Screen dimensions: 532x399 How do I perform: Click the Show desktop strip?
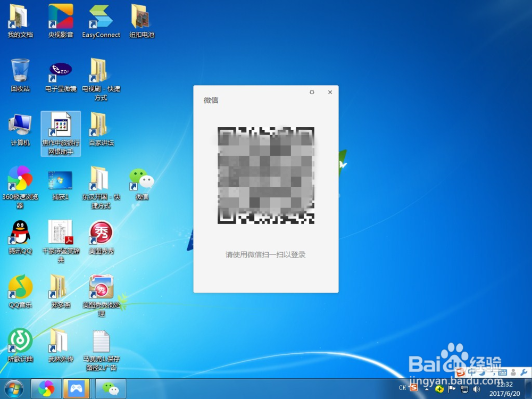(529, 389)
